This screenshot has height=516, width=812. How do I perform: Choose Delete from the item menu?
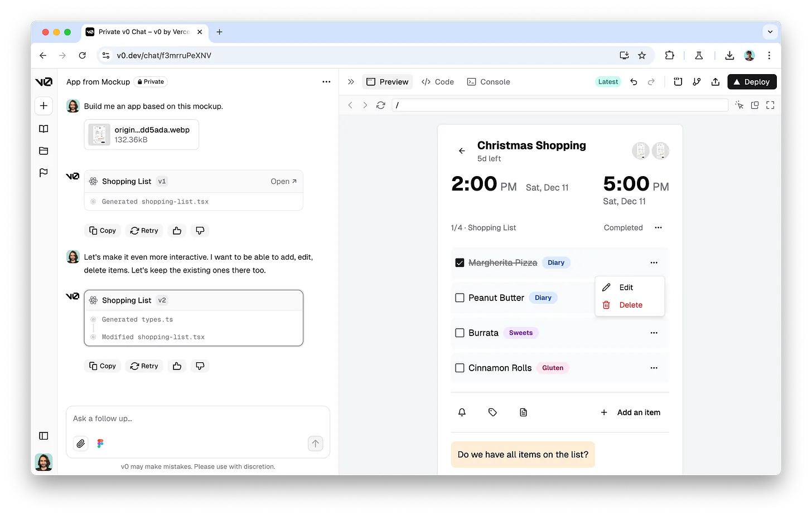click(630, 305)
